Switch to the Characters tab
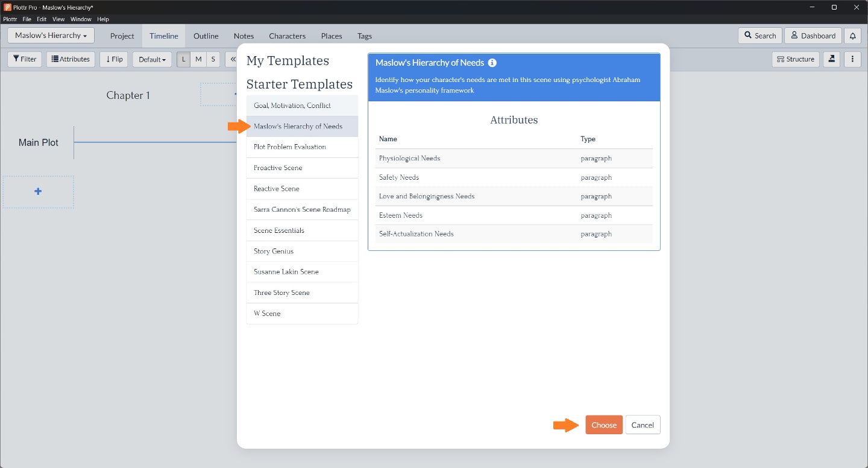 coord(288,36)
